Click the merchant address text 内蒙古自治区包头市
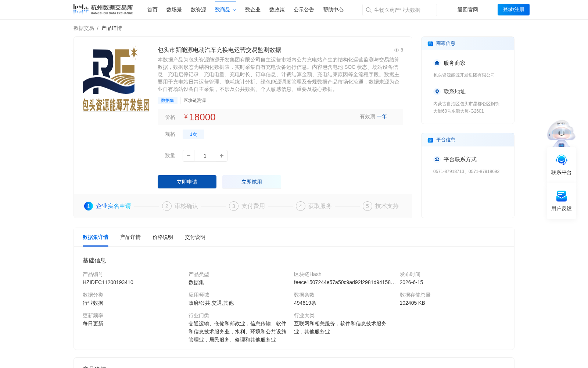This screenshot has height=368, width=588. coord(466,107)
